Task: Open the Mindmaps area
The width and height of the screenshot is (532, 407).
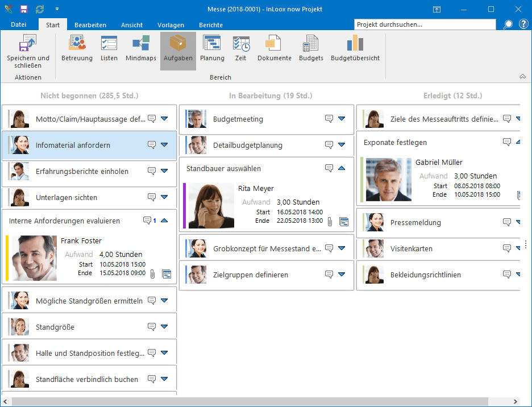Action: point(140,48)
